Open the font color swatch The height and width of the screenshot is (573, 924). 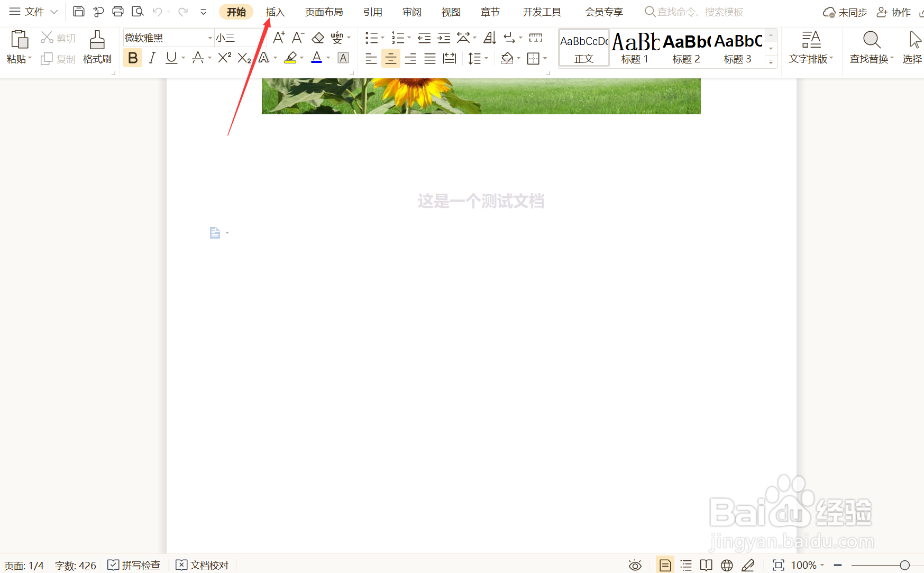(317, 58)
